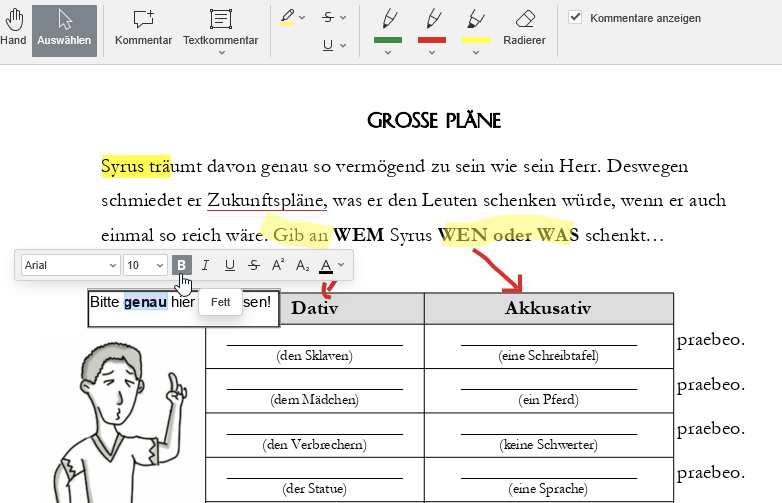Click the Textkommentar button
The width and height of the screenshot is (782, 503).
click(x=221, y=29)
